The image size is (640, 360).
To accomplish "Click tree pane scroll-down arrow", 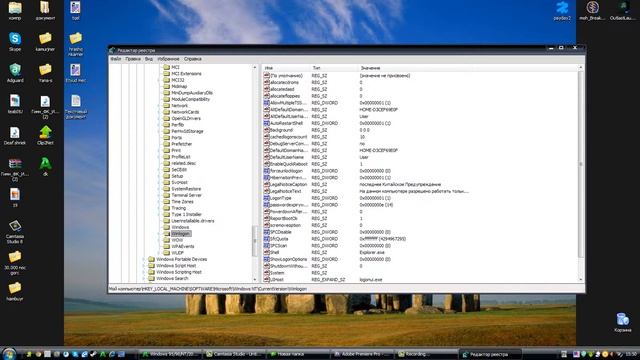I will pyautogui.click(x=255, y=280).
